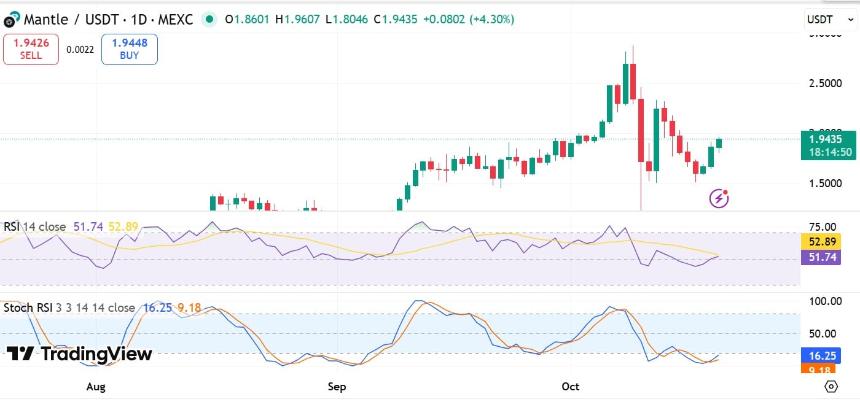The width and height of the screenshot is (860, 402).
Task: Click the green 1.9435 current price label
Action: 828,139
